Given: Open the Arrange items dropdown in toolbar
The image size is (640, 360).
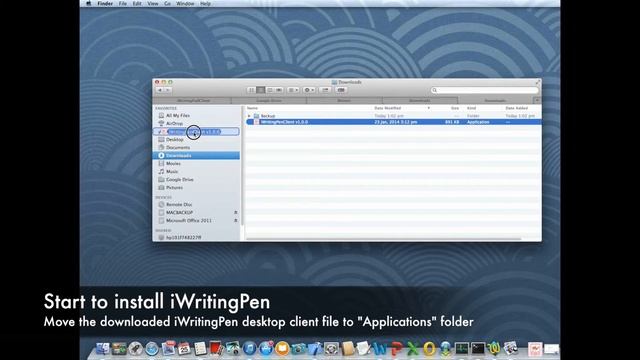Looking at the screenshot, I should click(x=293, y=90).
